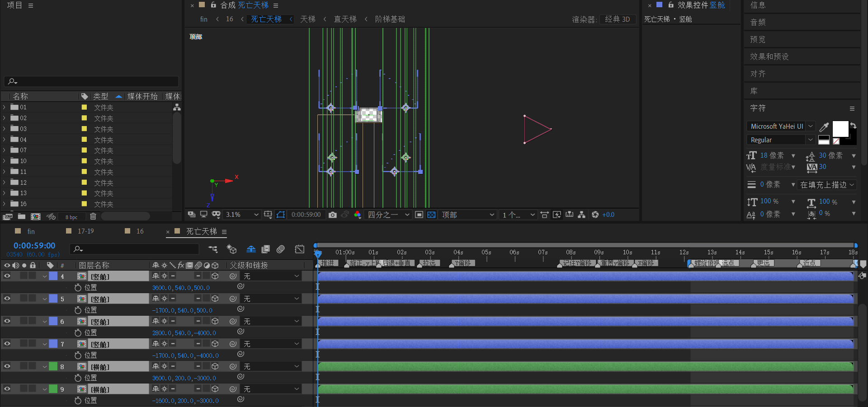This screenshot has height=407, width=868.
Task: Expand the 01 folder in Project panel
Action: click(5, 108)
